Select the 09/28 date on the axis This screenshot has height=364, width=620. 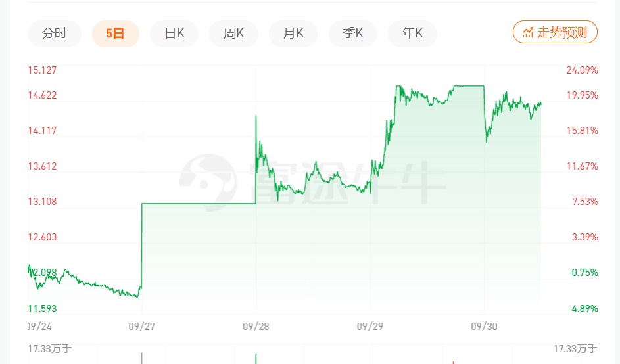256,326
